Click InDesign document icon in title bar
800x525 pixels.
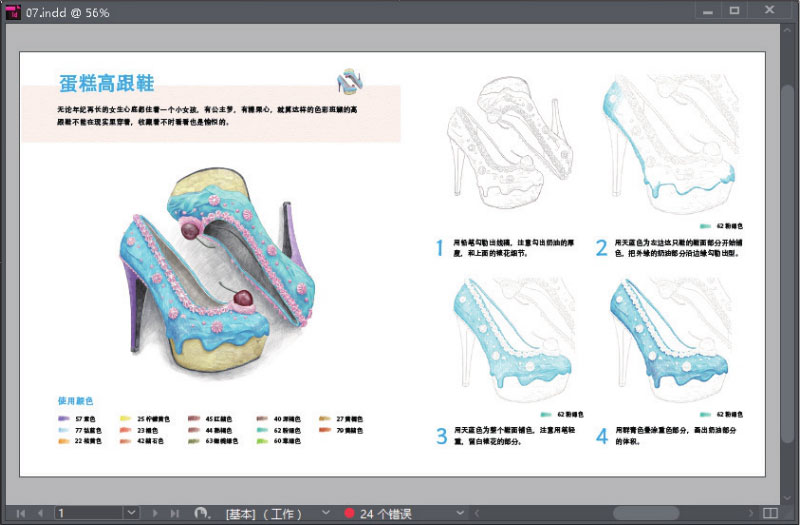12,12
